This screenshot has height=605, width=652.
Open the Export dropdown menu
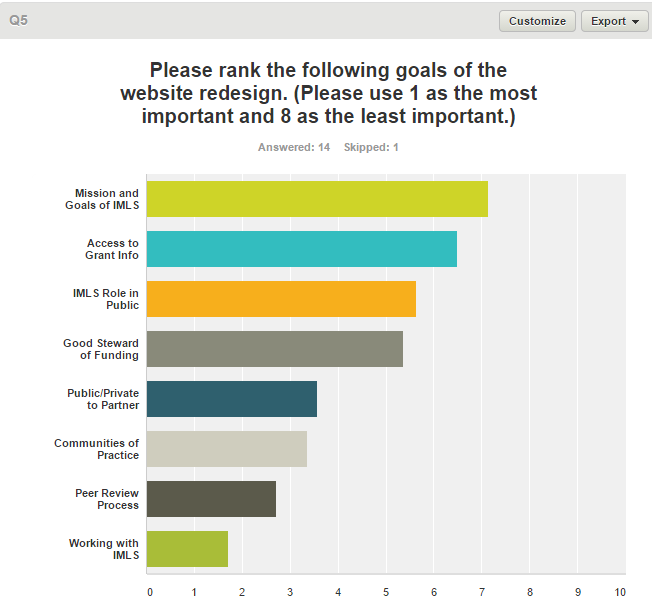(614, 21)
